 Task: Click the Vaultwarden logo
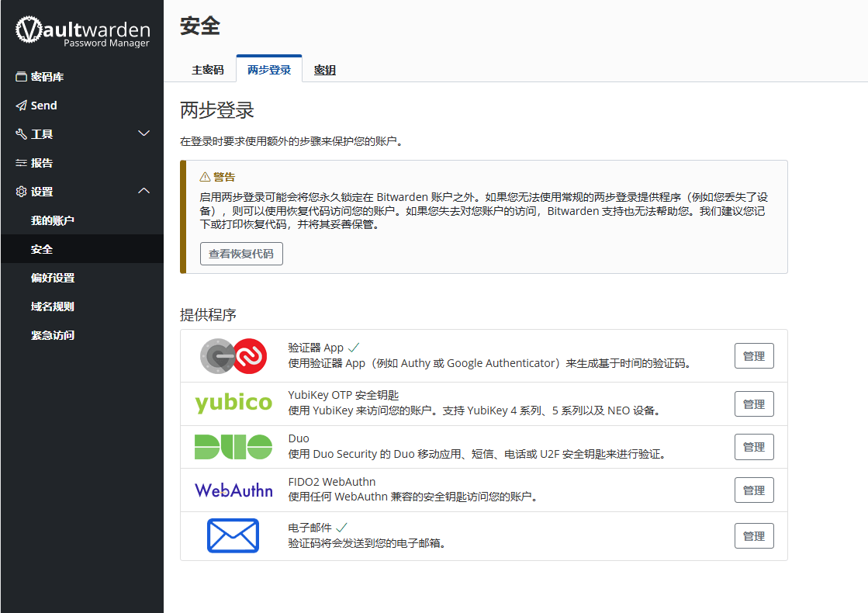(x=81, y=31)
